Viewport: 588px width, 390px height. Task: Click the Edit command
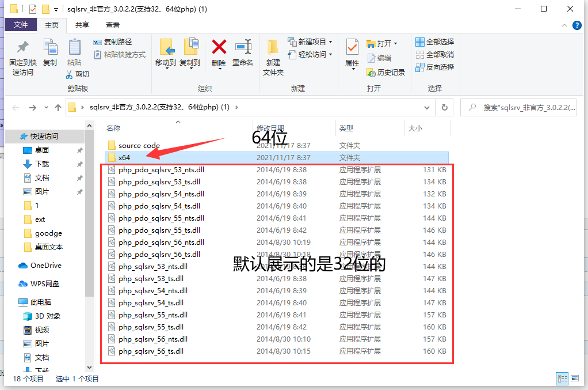pos(379,58)
